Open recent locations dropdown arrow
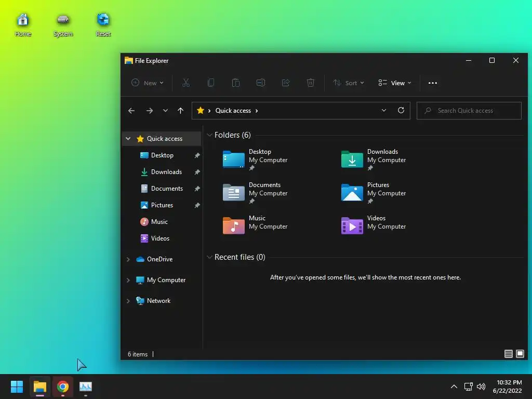532x399 pixels. (165, 111)
